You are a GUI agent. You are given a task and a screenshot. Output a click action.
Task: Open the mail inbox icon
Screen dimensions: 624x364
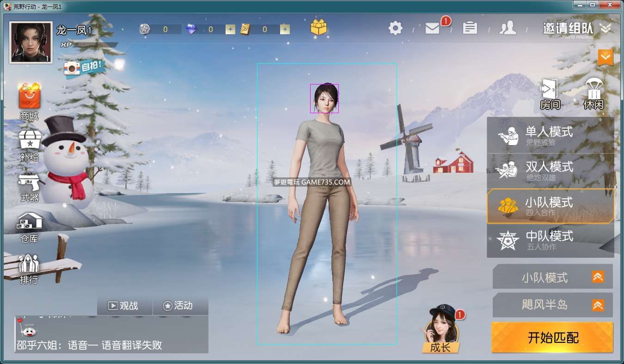[x=432, y=28]
